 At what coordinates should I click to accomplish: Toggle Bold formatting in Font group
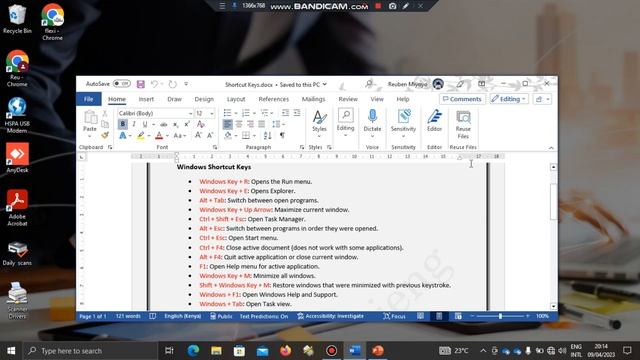122,124
